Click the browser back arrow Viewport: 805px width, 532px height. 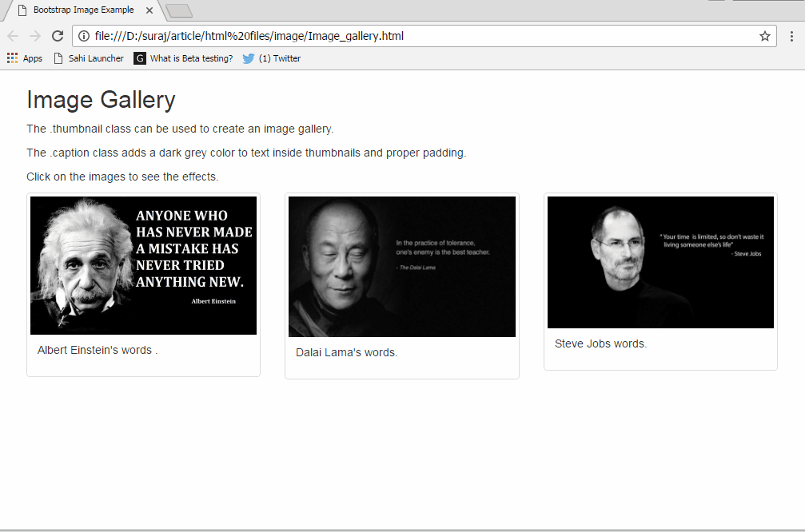(13, 36)
